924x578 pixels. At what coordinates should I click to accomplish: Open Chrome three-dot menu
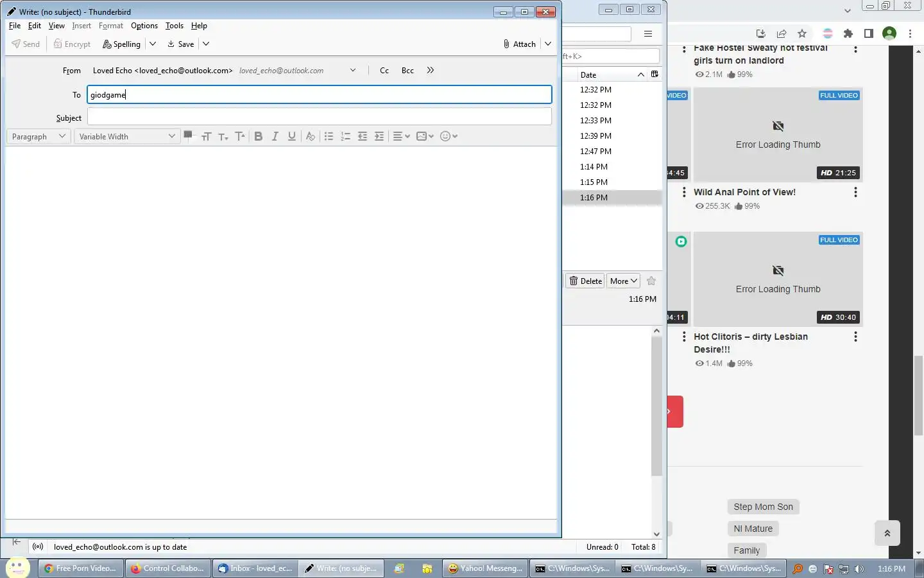[x=910, y=33]
